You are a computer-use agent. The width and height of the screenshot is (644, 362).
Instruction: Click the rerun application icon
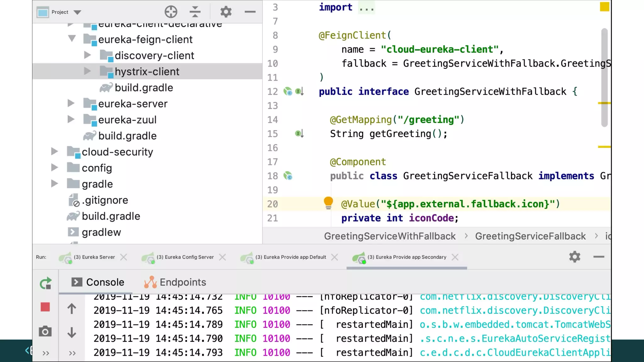(46, 283)
